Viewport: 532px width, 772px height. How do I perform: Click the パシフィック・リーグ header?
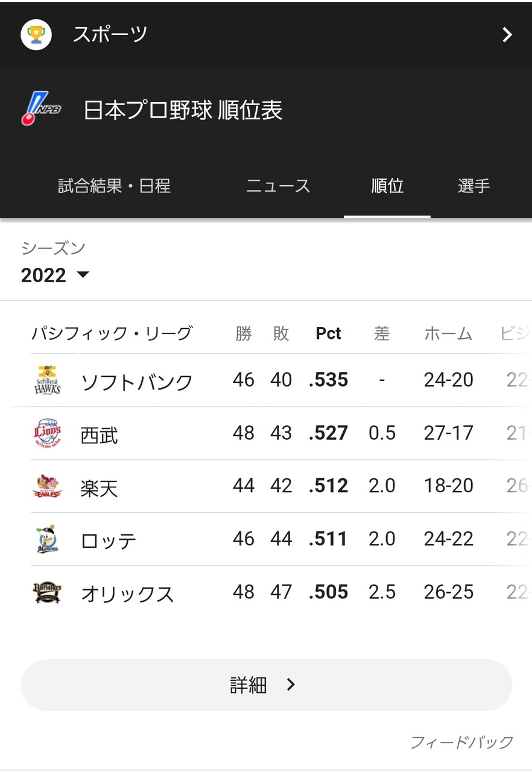112,333
